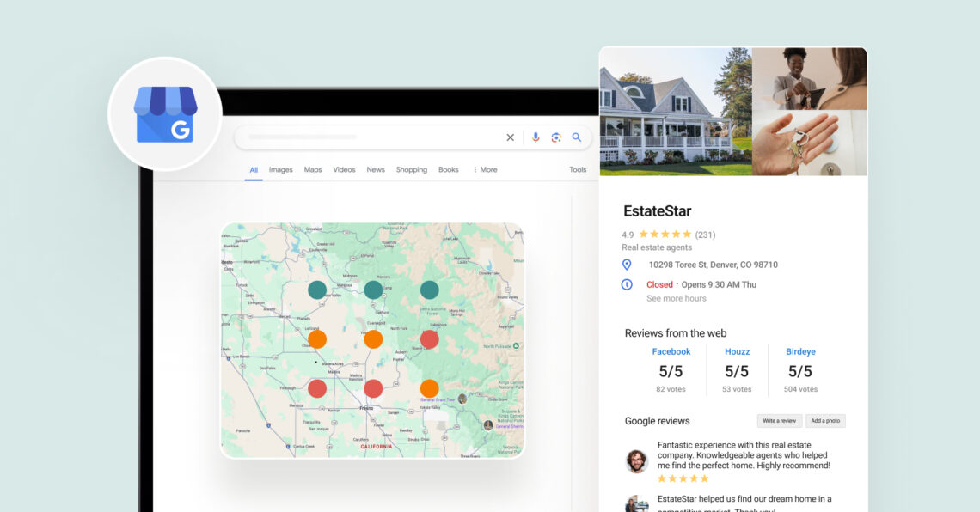Click the location pin address icon
The height and width of the screenshot is (512, 980).
(626, 265)
